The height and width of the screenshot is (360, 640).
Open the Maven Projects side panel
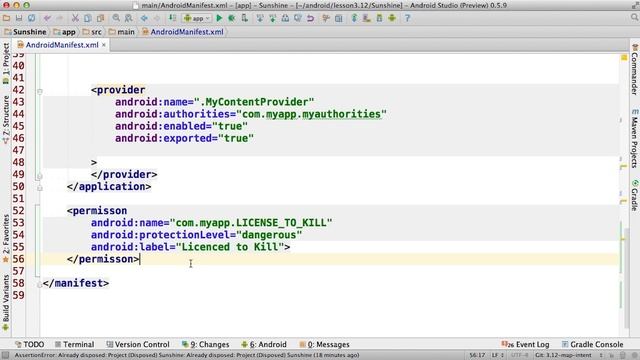pos(635,138)
